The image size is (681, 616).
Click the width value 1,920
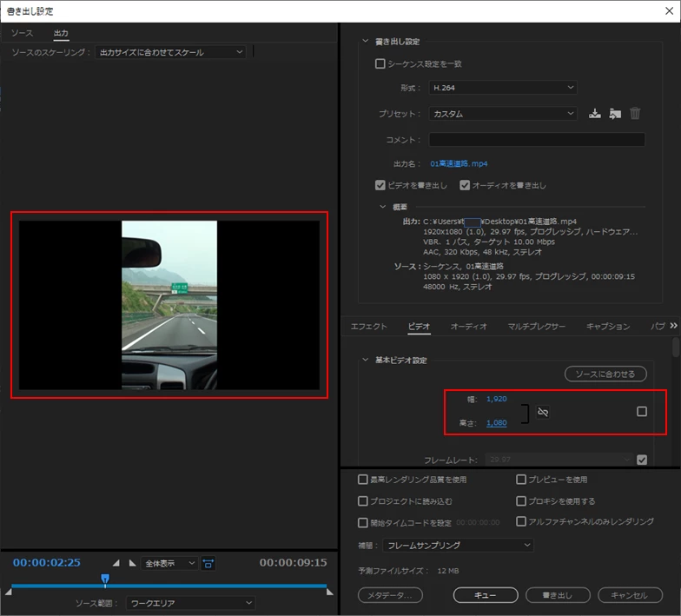point(497,399)
